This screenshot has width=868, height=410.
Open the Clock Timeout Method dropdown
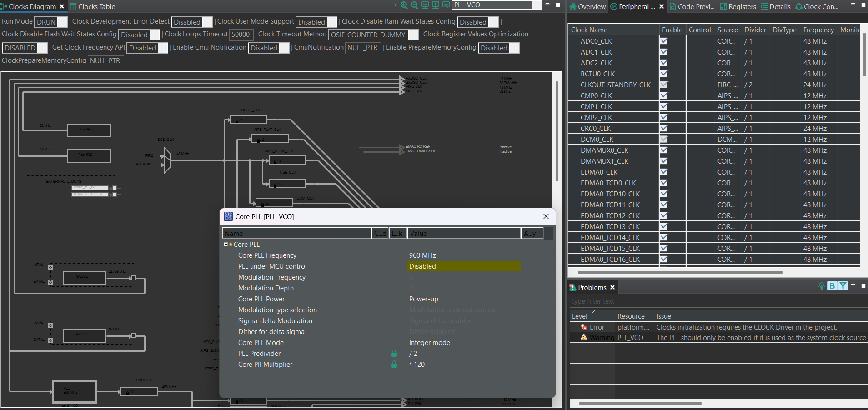[x=413, y=35]
